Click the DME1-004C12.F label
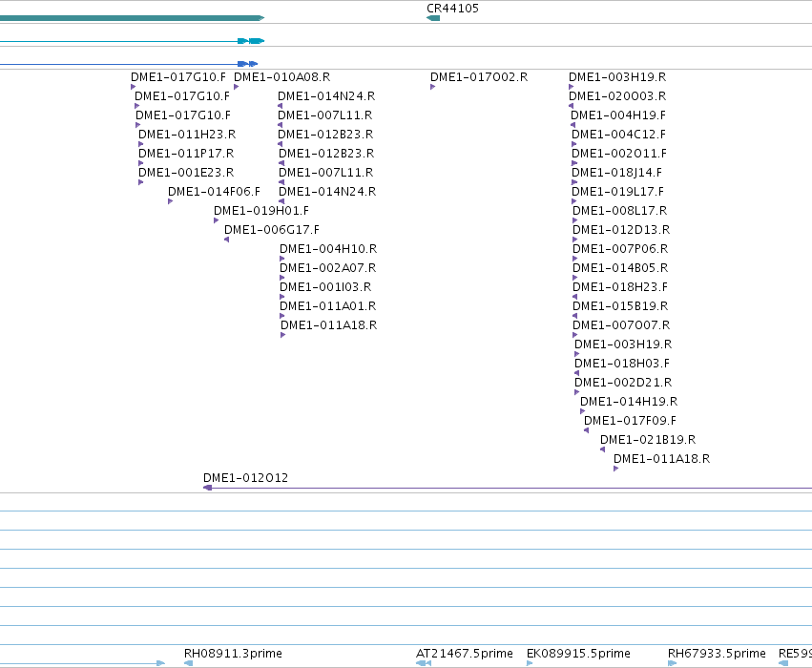Viewport: 812px width, 668px height. [x=619, y=135]
